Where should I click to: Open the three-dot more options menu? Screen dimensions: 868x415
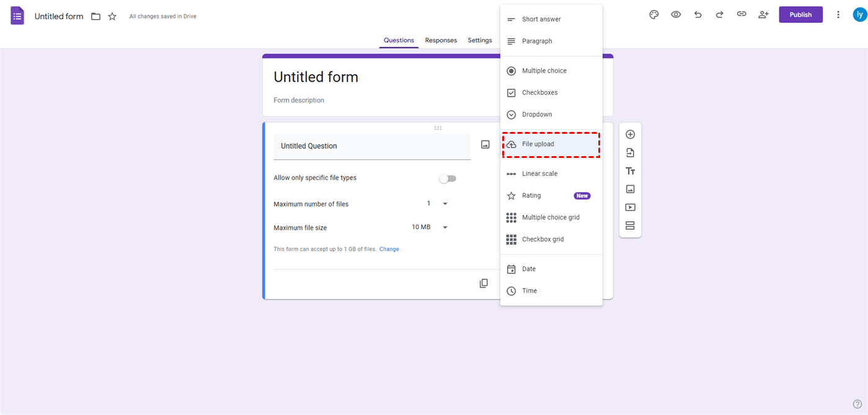(838, 15)
